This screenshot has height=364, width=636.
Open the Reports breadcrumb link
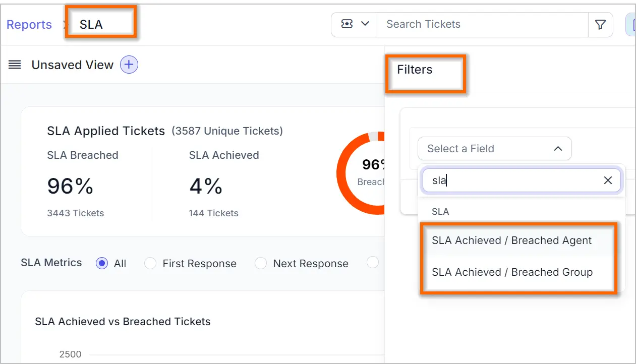click(29, 25)
